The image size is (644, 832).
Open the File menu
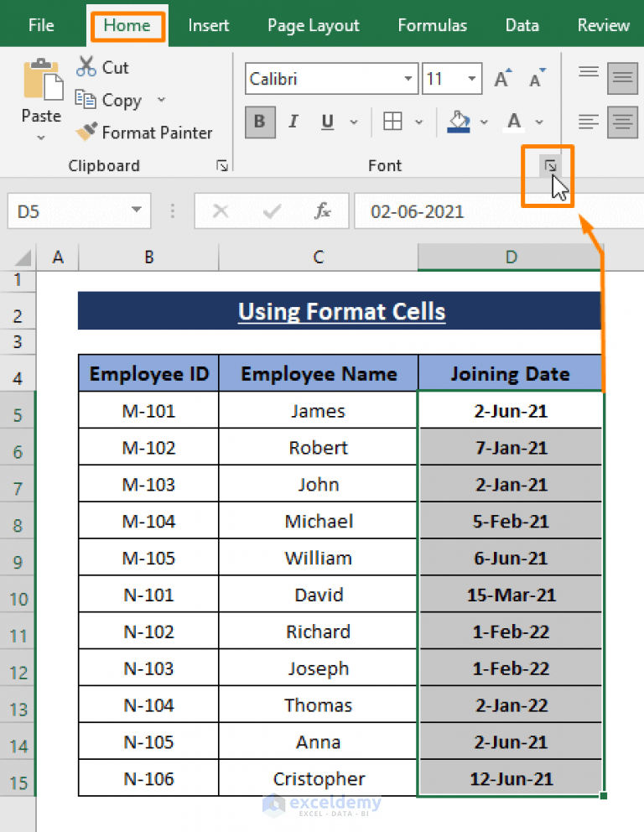[x=40, y=25]
